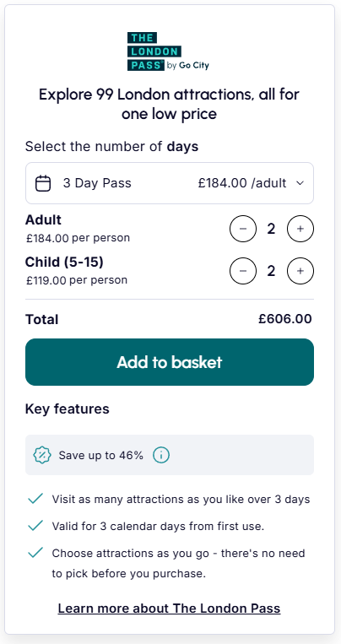Click Learn more about The London Pass
This screenshot has width=341, height=644.
pyautogui.click(x=169, y=609)
